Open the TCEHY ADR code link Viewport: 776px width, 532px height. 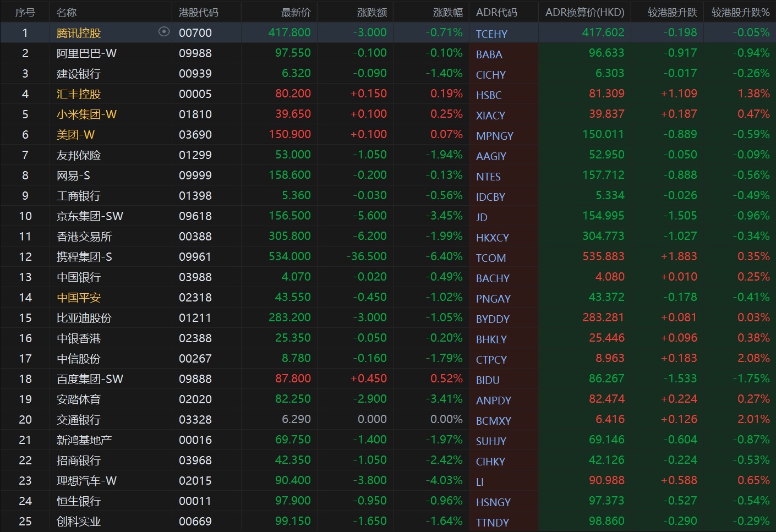coord(491,34)
